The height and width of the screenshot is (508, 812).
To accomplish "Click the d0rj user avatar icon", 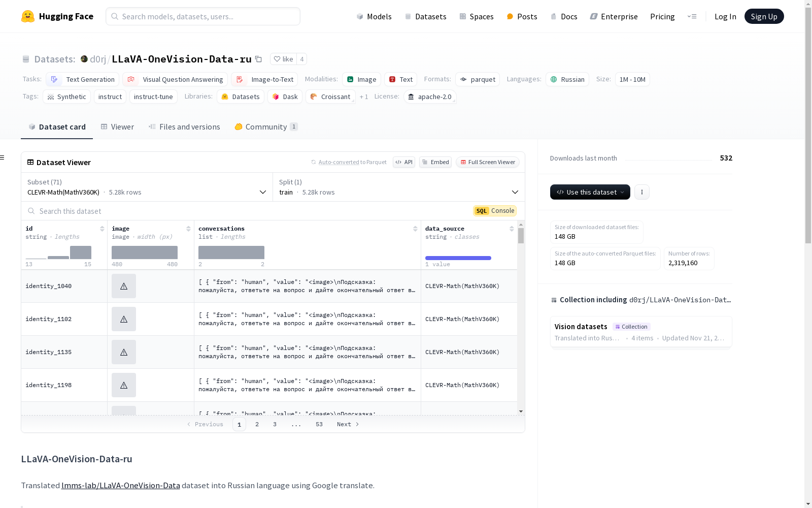I will tap(84, 59).
